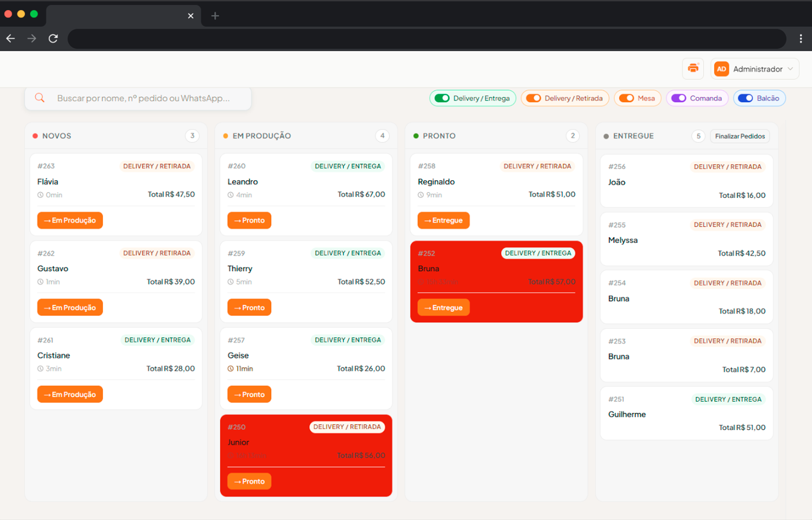Move Flávia's order to Em Produção
The height and width of the screenshot is (520, 812).
click(x=70, y=220)
